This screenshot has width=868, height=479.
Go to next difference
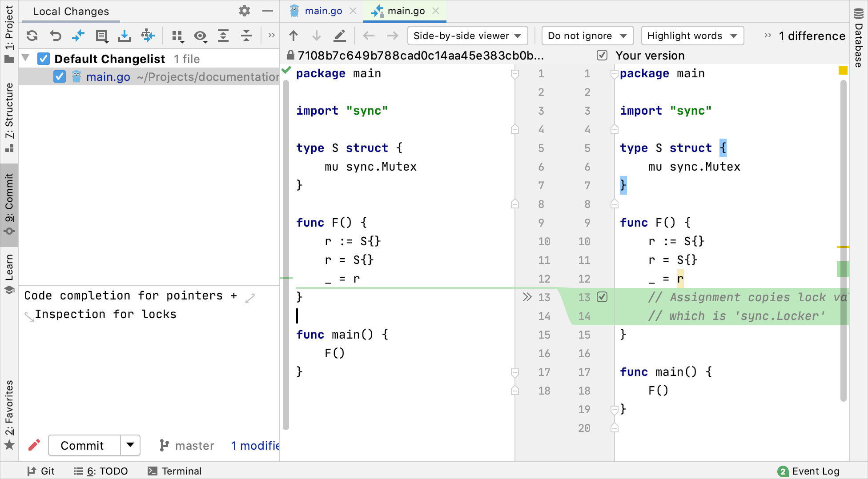coord(317,36)
